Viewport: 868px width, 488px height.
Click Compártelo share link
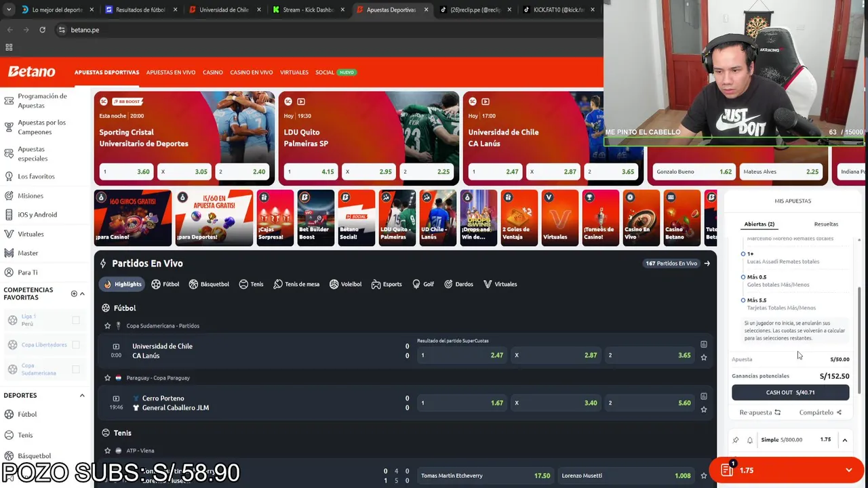click(820, 412)
